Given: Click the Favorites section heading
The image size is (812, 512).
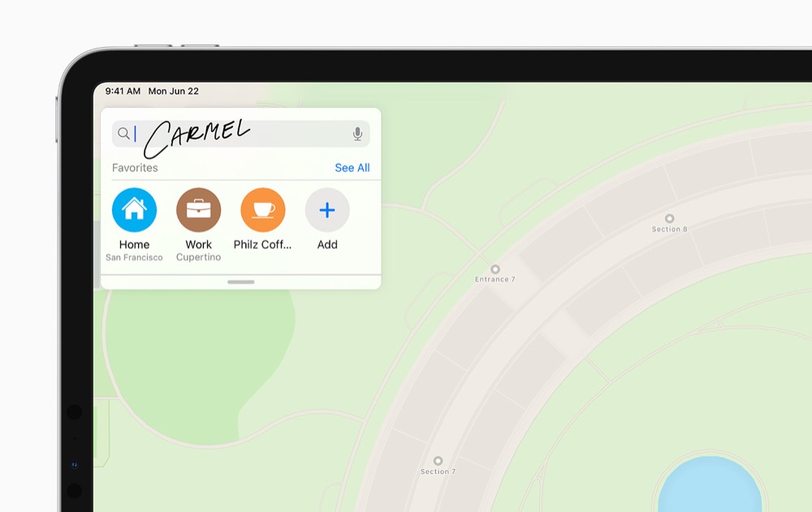Looking at the screenshot, I should (x=135, y=168).
